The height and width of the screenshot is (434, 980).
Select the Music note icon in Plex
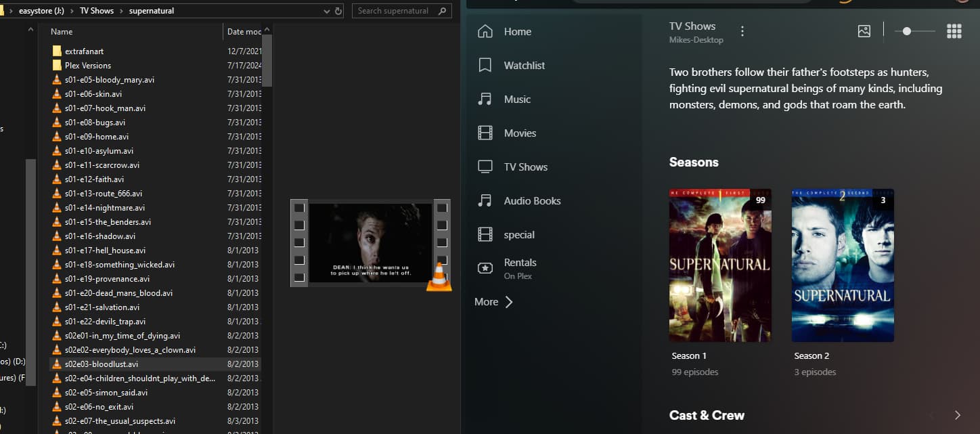coord(485,100)
